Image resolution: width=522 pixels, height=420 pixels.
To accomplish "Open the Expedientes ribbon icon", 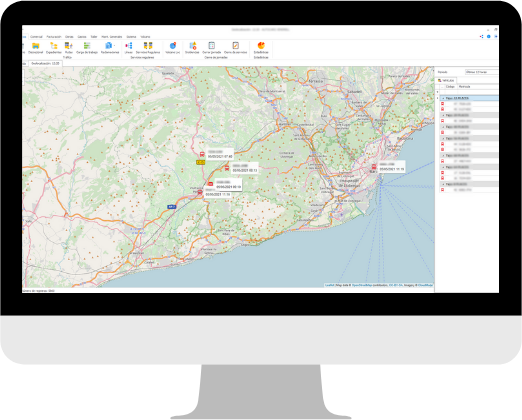I will point(54,46).
